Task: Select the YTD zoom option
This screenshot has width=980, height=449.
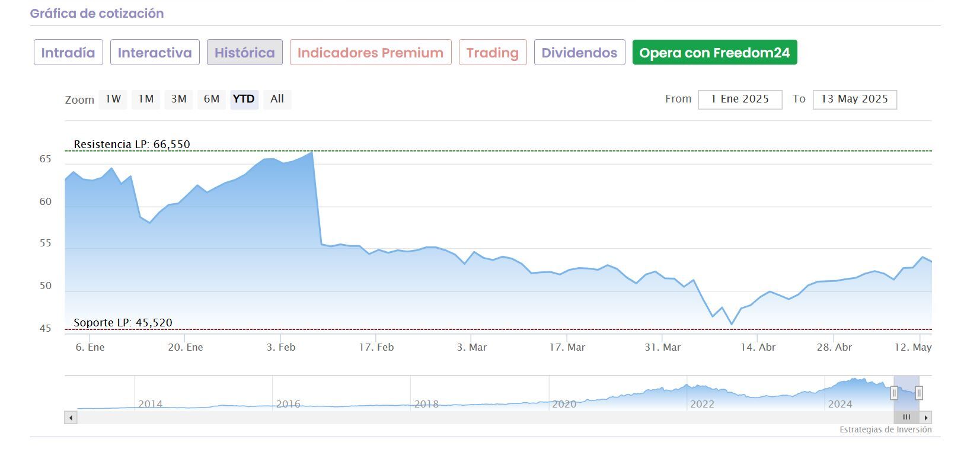Action: point(244,99)
